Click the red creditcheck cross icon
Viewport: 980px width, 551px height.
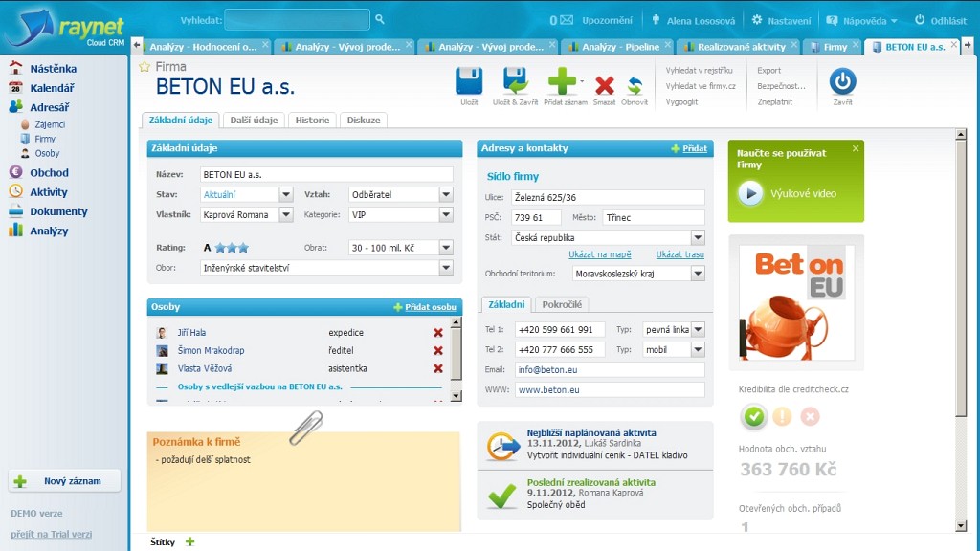coord(810,416)
